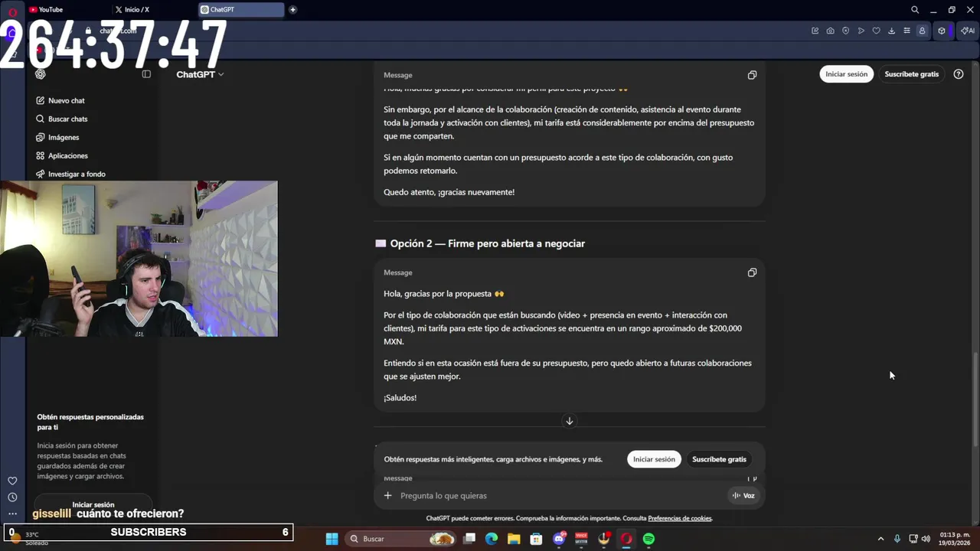This screenshot has height=551, width=980.
Task: Start a Nuevo chat
Action: click(x=67, y=100)
